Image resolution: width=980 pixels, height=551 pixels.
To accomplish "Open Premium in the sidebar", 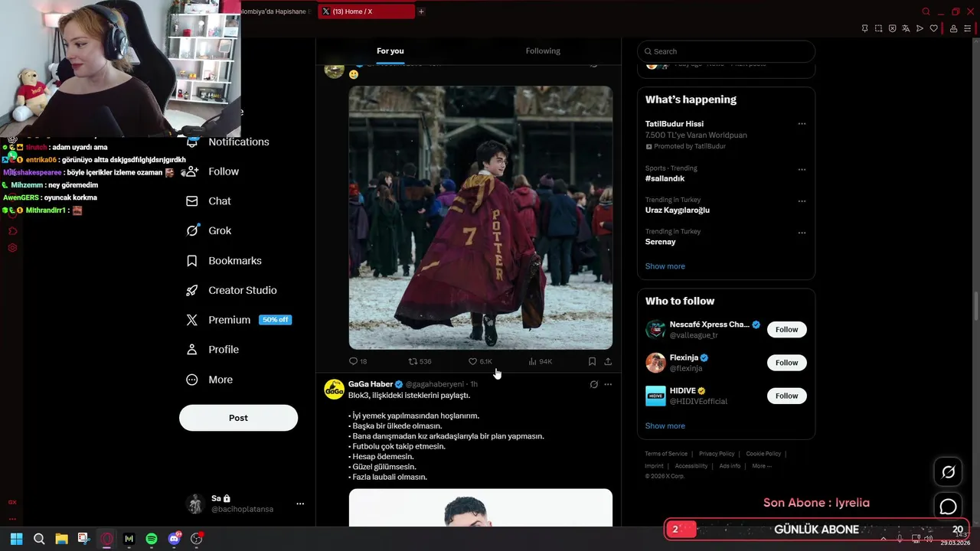I will click(229, 320).
